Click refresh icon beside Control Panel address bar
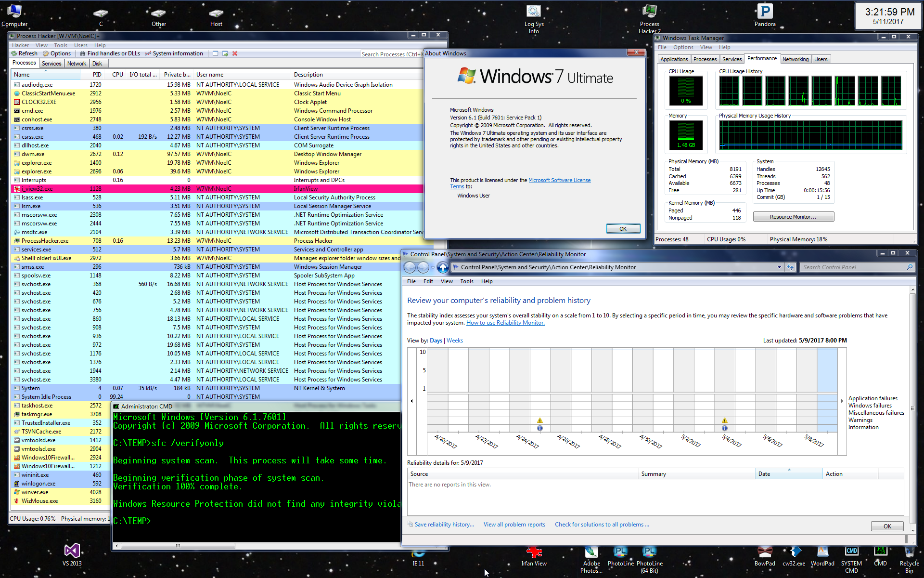The image size is (924, 578). (x=790, y=267)
